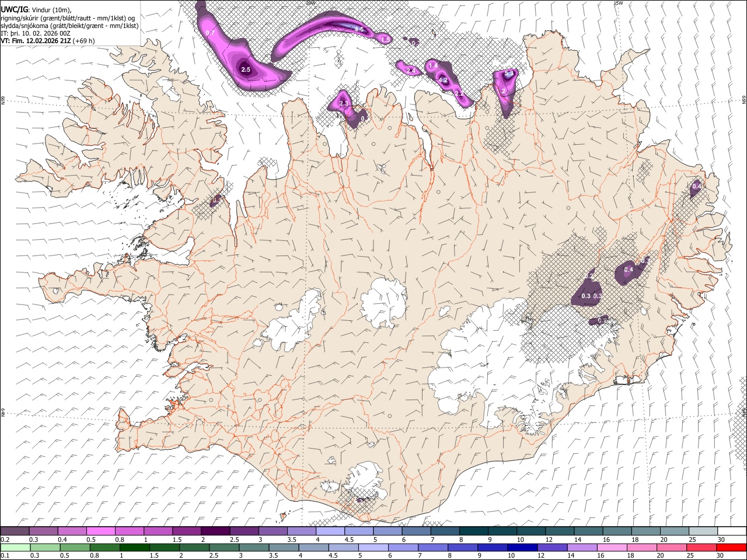The height and width of the screenshot is (560, 747).
Task: Click the '0.1' label in lower legend
Action: [x=5, y=555]
